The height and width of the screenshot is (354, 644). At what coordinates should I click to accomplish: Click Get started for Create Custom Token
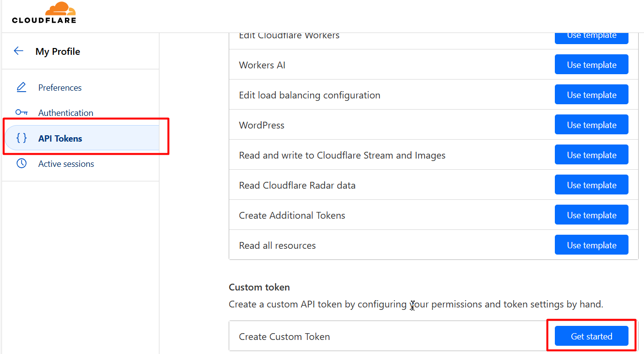[592, 336]
